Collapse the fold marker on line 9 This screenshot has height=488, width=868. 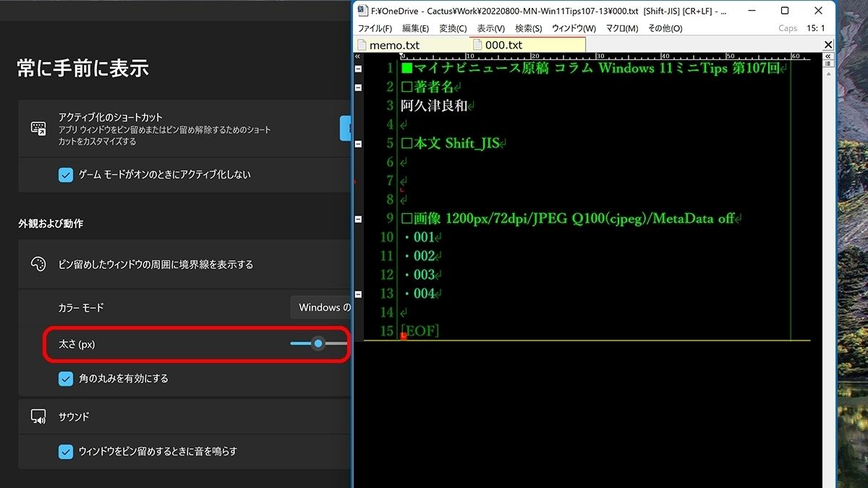(358, 219)
